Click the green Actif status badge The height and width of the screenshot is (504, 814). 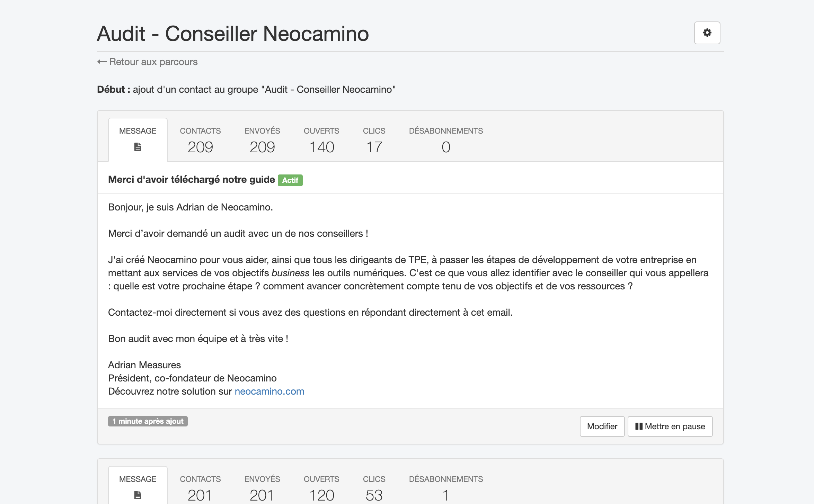[290, 180]
